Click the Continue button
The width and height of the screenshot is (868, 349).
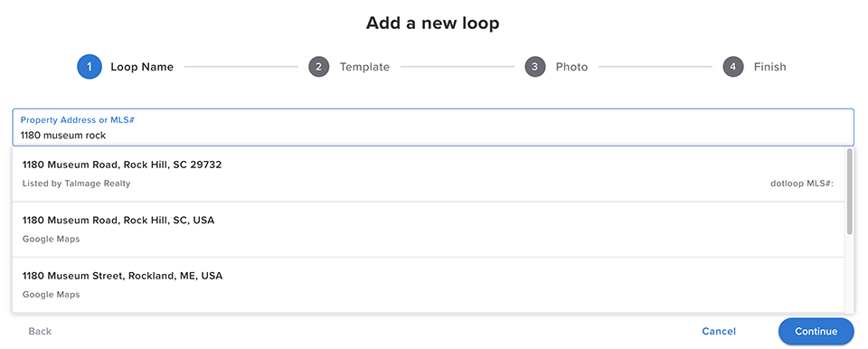pyautogui.click(x=816, y=331)
